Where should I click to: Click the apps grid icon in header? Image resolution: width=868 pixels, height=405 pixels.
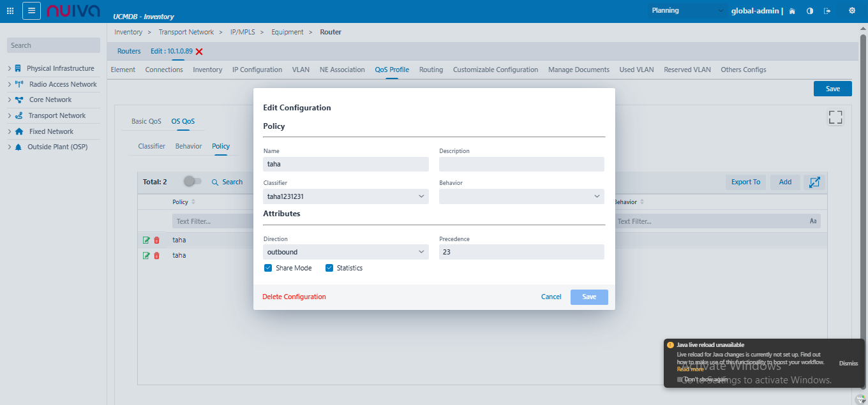tap(10, 11)
